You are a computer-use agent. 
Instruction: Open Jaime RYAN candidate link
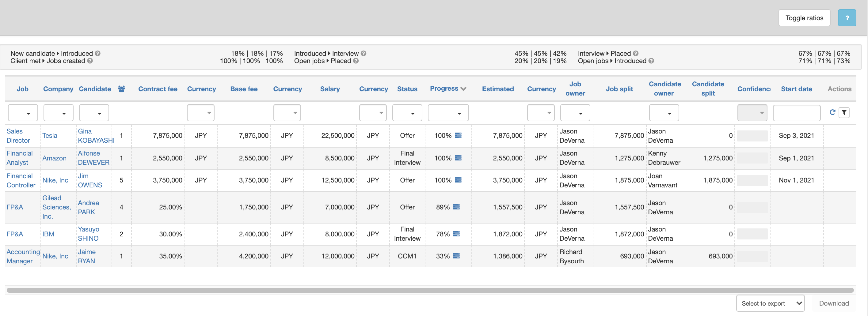pos(87,256)
